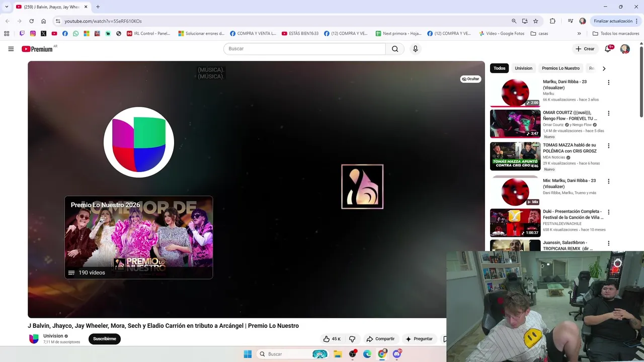Open options for OMAR COURTZ video
The height and width of the screenshot is (362, 644).
(x=608, y=114)
